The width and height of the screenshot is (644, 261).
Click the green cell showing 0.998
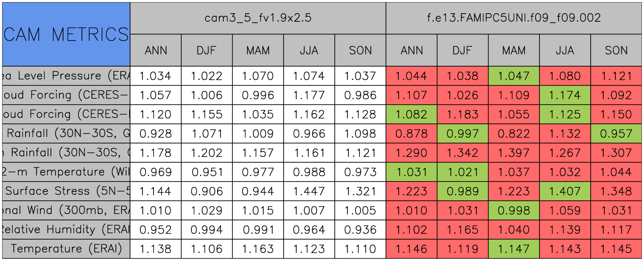coord(513,211)
